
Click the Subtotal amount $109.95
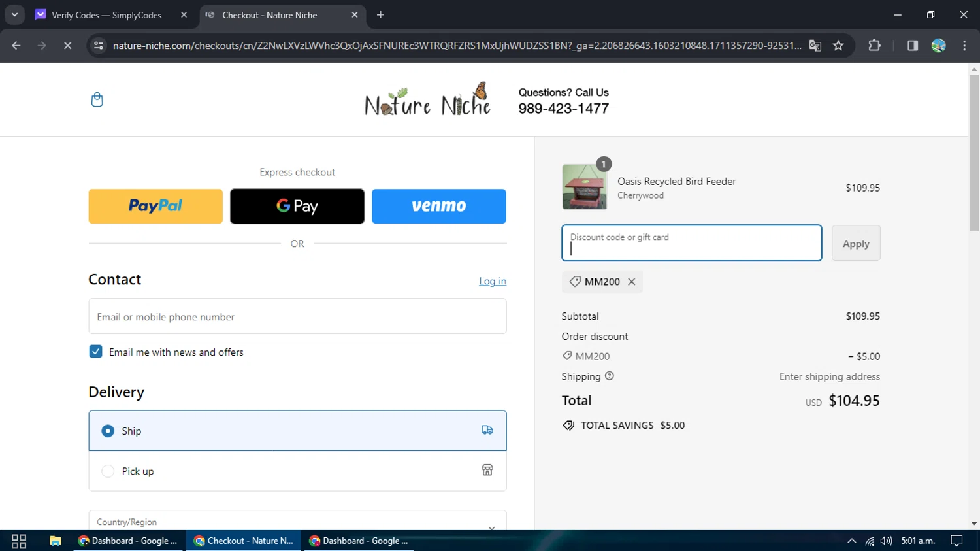pos(863,316)
